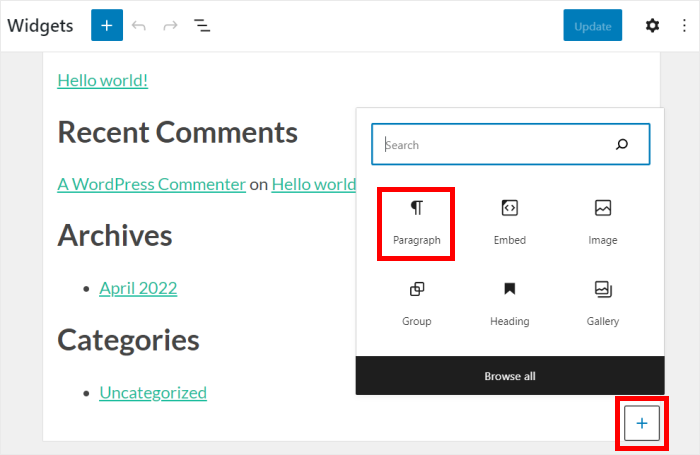Screen dimensions: 700x455
Task: Pick the Heading block
Action: pyautogui.click(x=509, y=303)
